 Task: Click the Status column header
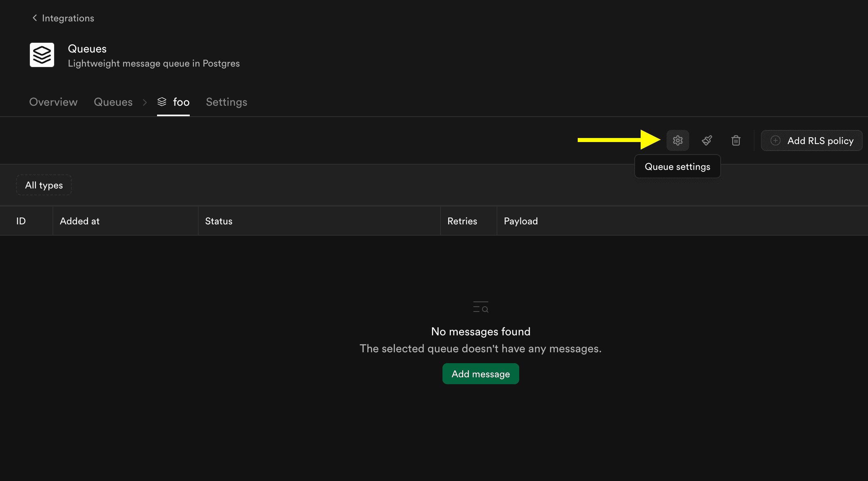click(x=218, y=221)
